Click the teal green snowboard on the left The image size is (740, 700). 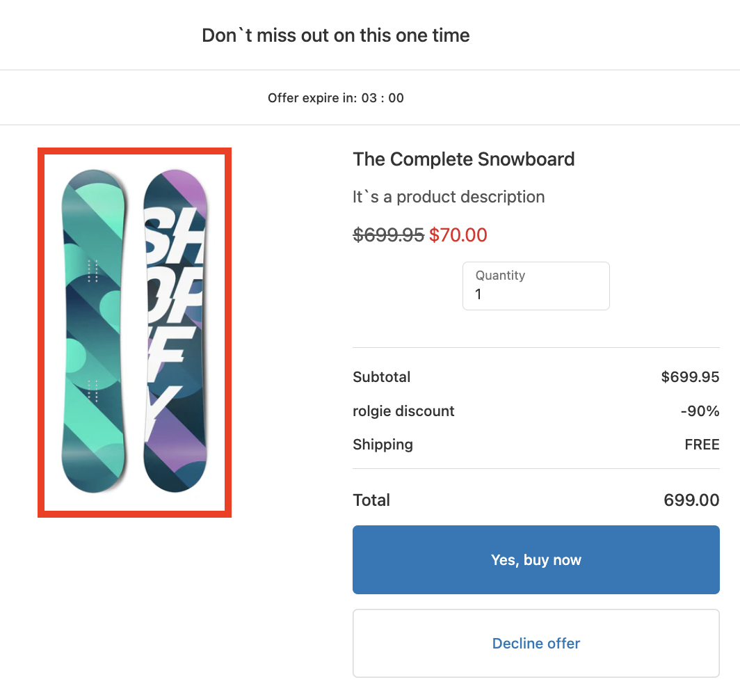tap(94, 331)
